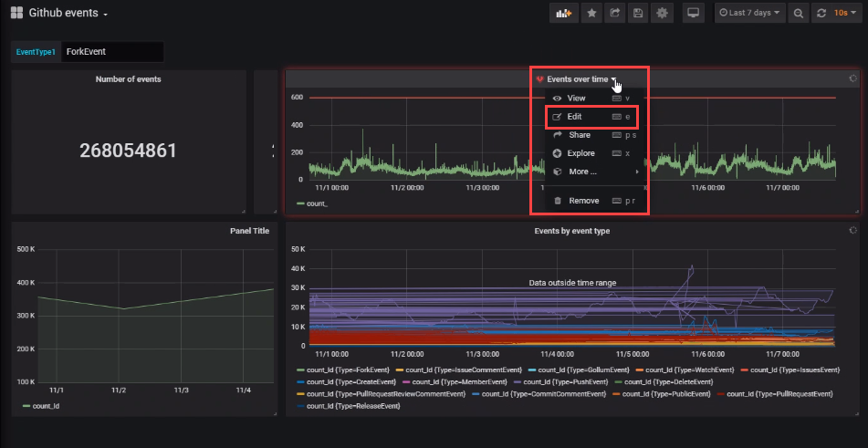Open the Share dashboard icon
868x448 pixels.
(615, 13)
